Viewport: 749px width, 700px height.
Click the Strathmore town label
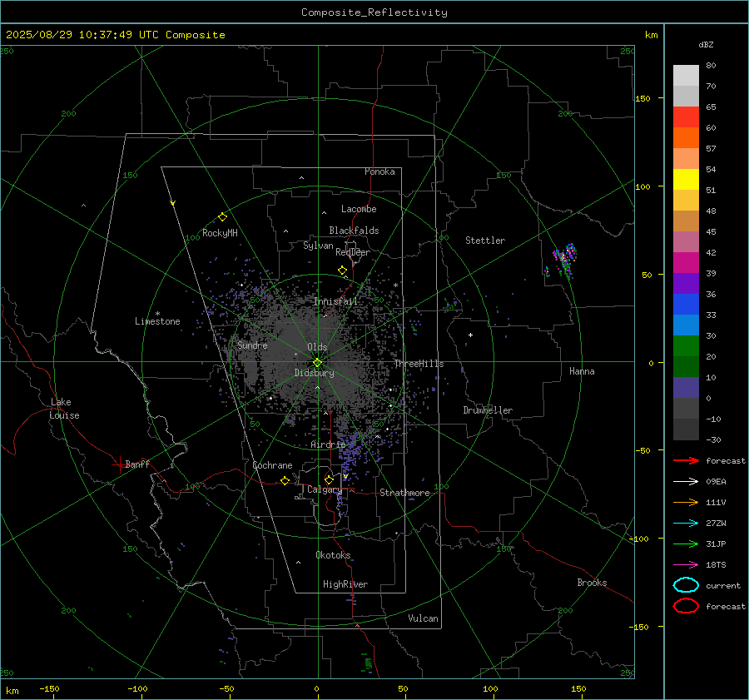(404, 493)
